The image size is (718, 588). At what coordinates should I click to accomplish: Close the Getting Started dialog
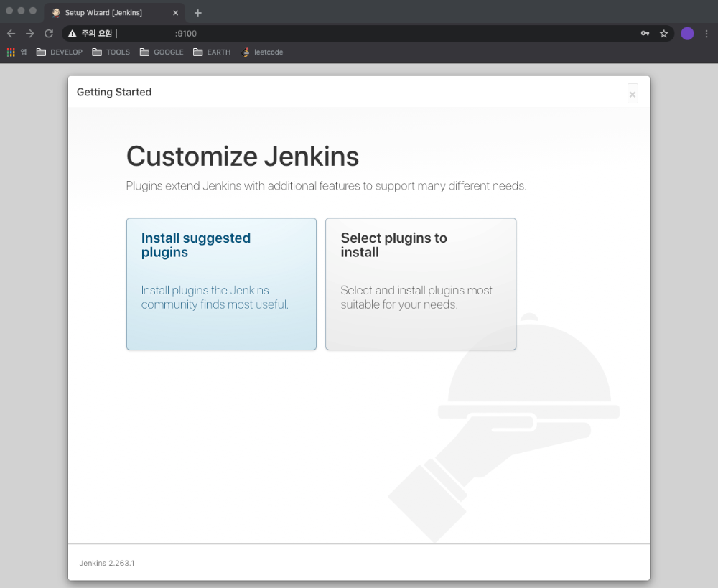click(x=633, y=94)
